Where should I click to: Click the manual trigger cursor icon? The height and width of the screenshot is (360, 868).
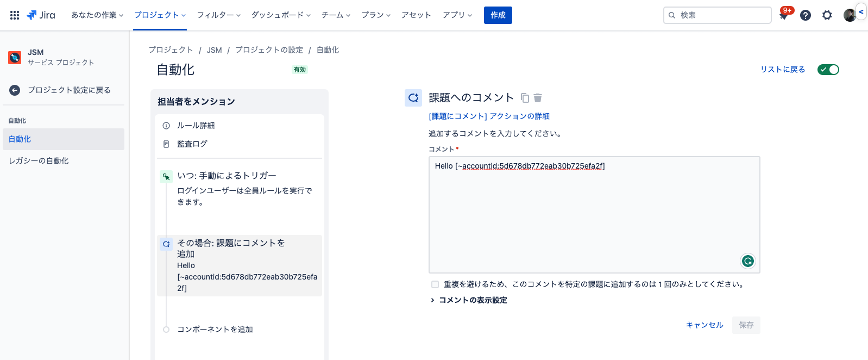pos(166,177)
